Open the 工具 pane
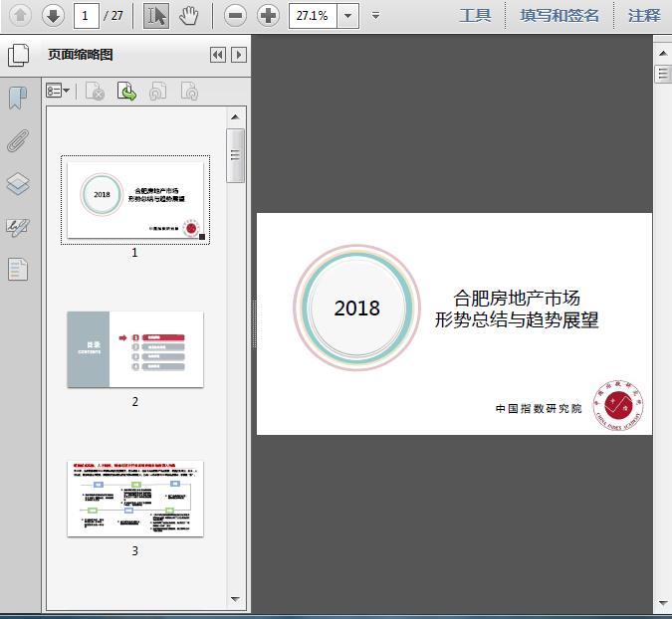This screenshot has width=672, height=619. point(475,16)
